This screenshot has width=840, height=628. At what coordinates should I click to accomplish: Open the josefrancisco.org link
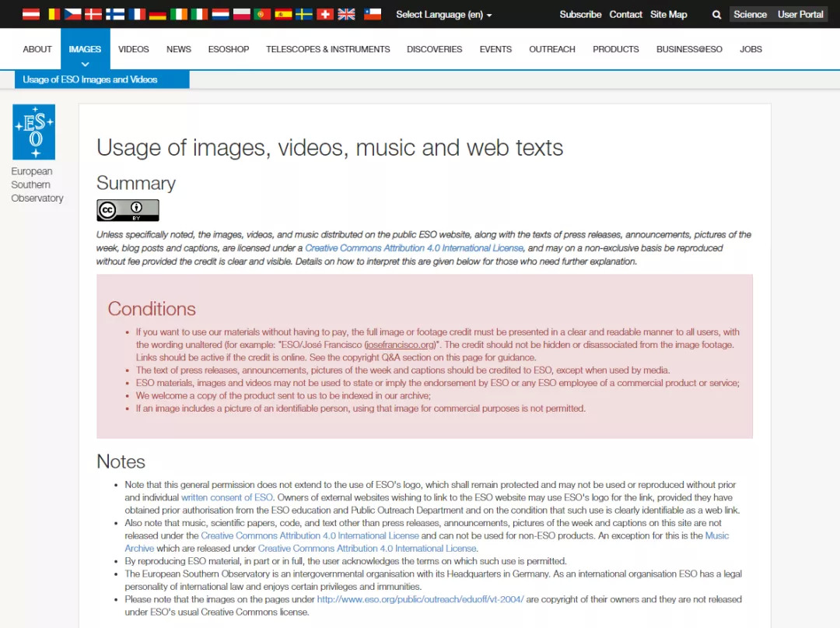(400, 345)
